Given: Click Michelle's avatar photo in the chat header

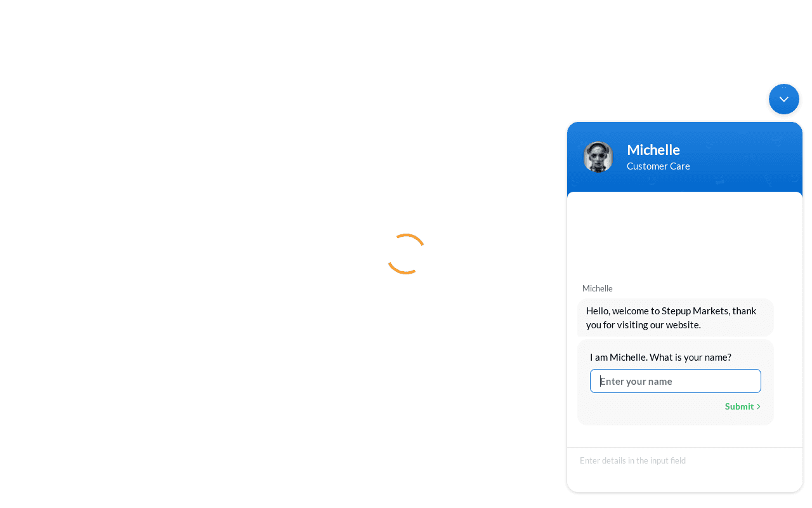Looking at the screenshot, I should coord(598,157).
